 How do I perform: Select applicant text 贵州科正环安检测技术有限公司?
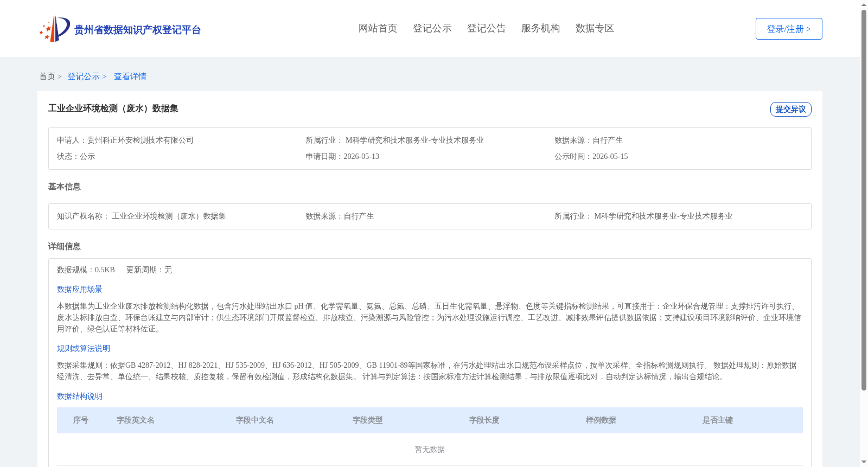[141, 140]
